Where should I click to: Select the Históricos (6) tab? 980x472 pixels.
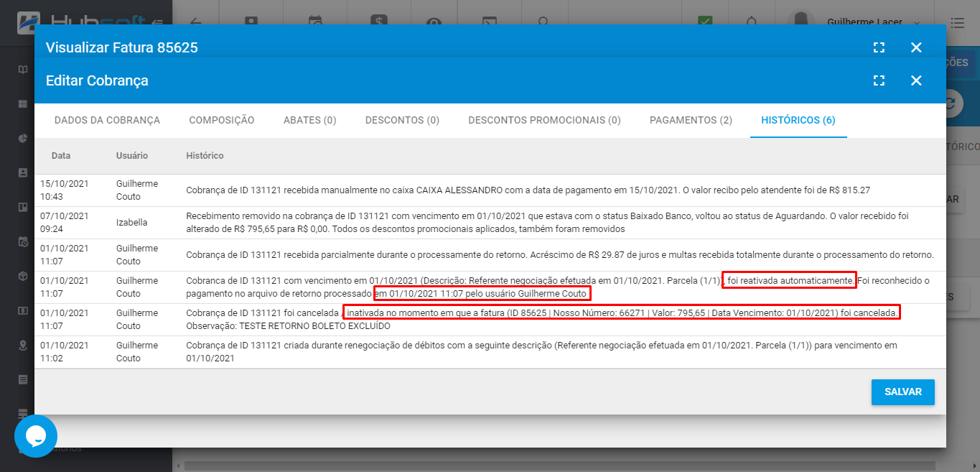pos(798,120)
